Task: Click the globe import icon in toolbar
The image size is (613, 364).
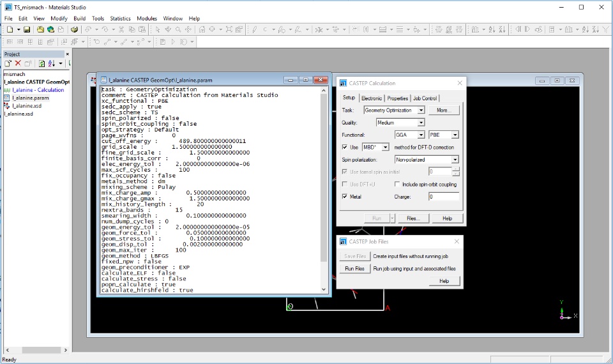Action: pyautogui.click(x=50, y=29)
